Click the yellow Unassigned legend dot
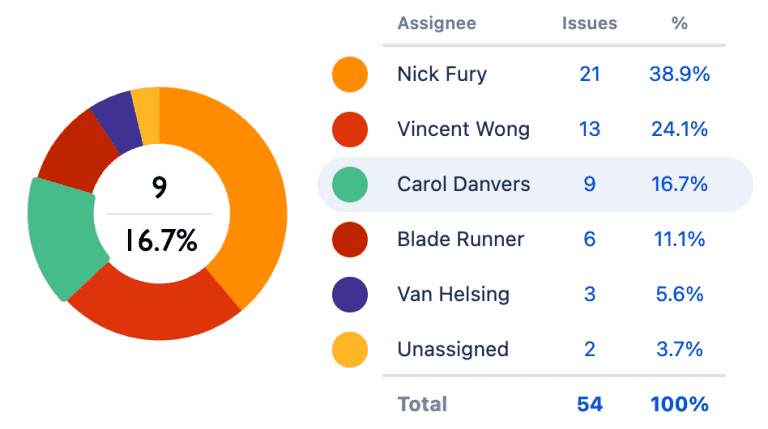Viewport: 768px width, 429px height. (x=350, y=349)
